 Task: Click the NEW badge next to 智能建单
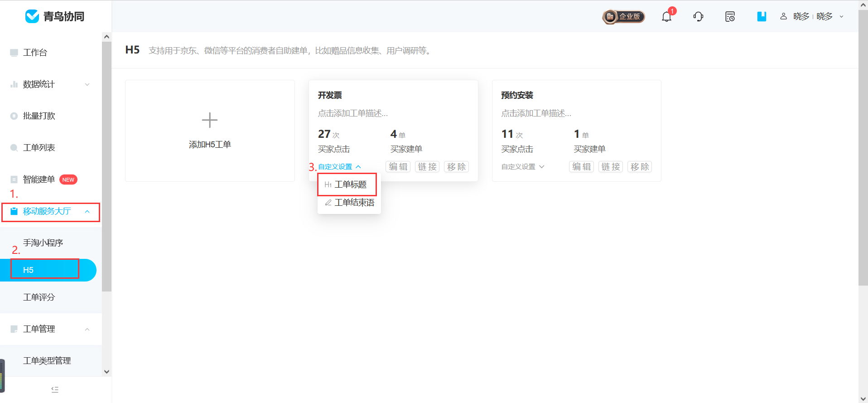[68, 180]
